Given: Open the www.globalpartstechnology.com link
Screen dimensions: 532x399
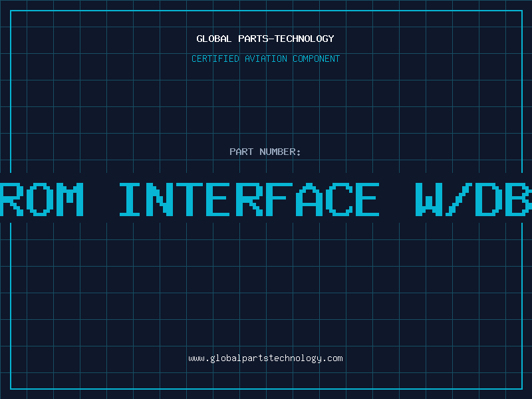Looking at the screenshot, I should tap(265, 358).
